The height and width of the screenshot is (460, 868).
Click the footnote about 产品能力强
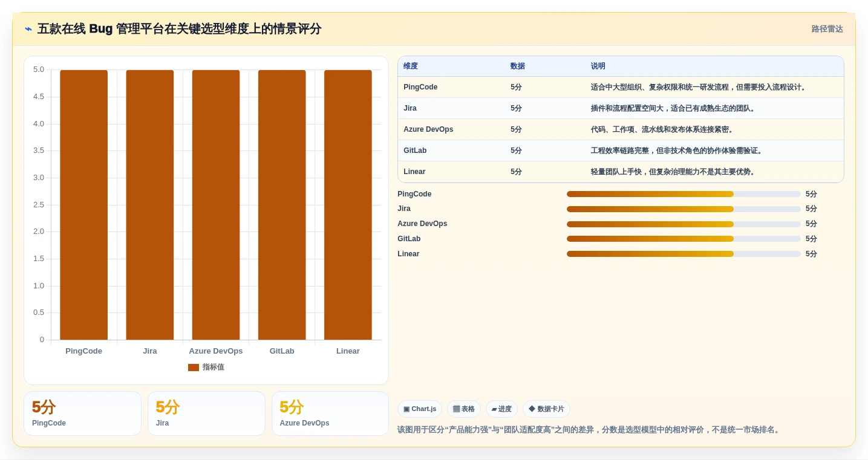pos(589,430)
